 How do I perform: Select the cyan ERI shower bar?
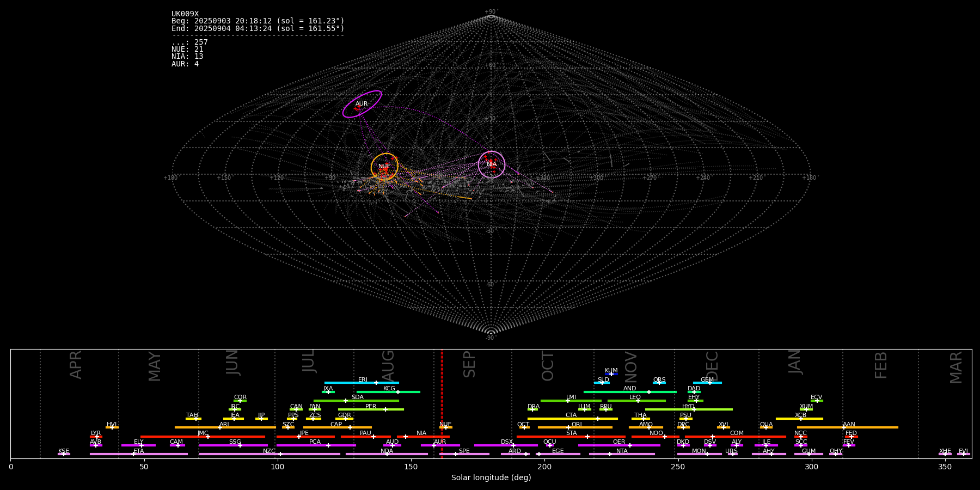coord(362,383)
